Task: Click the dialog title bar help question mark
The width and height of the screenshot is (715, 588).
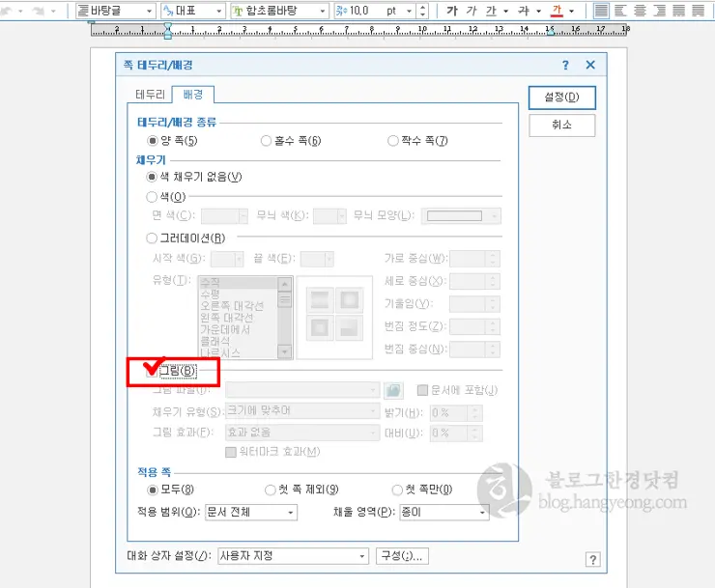Action: 565,65
